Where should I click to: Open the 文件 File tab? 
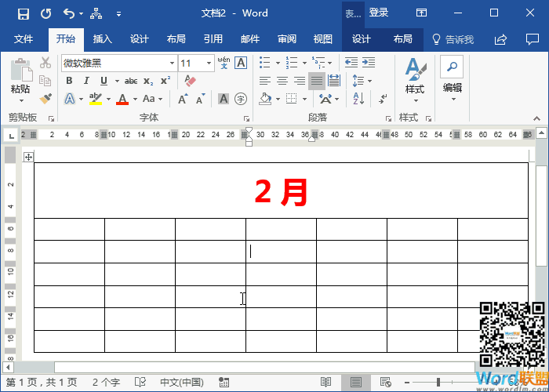point(24,39)
